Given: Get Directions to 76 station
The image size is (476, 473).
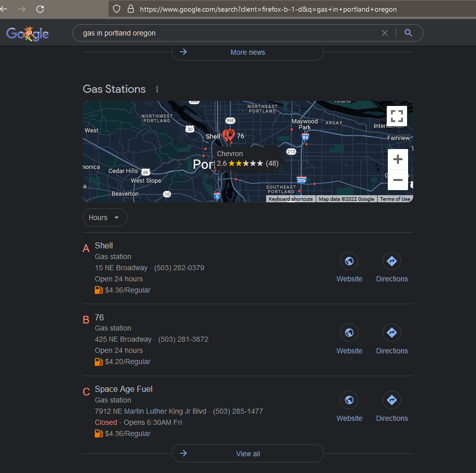Looking at the screenshot, I should click(392, 333).
